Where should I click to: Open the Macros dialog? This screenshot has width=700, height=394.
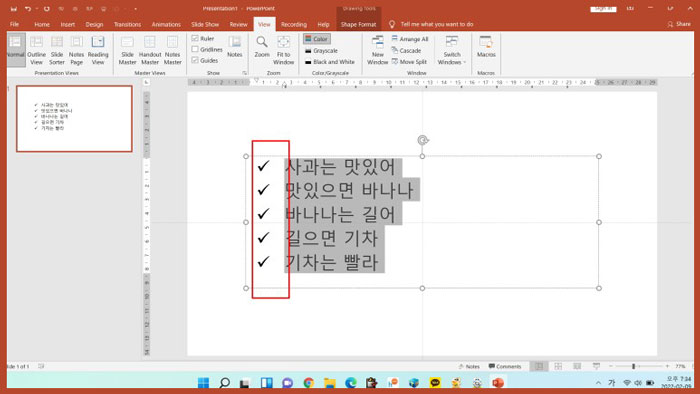[486, 46]
